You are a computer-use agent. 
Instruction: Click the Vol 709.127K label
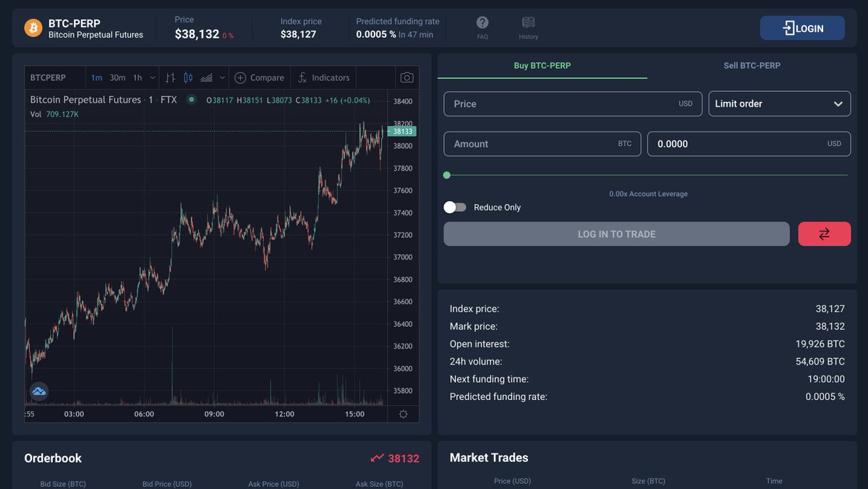(x=54, y=114)
